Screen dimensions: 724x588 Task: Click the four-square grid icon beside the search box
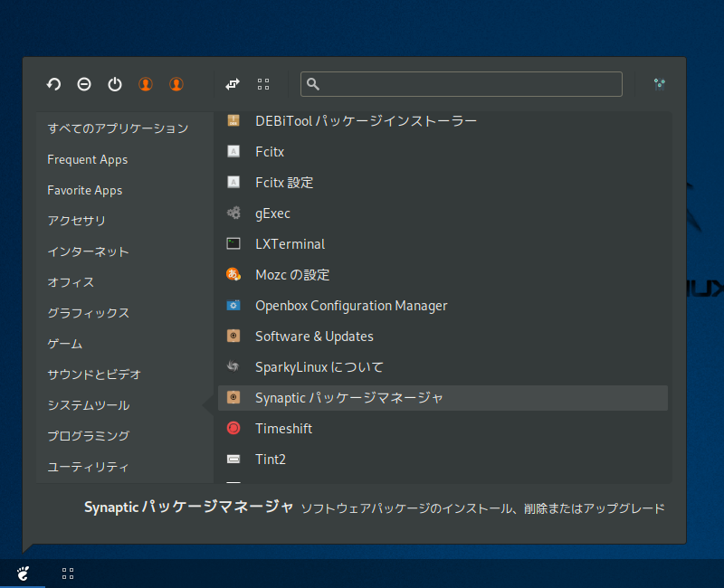pos(263,84)
